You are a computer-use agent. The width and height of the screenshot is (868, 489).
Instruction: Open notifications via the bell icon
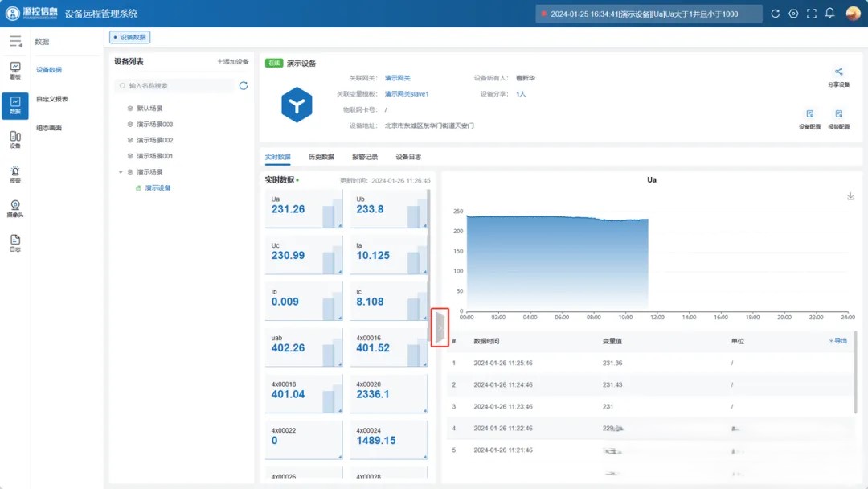tap(829, 14)
